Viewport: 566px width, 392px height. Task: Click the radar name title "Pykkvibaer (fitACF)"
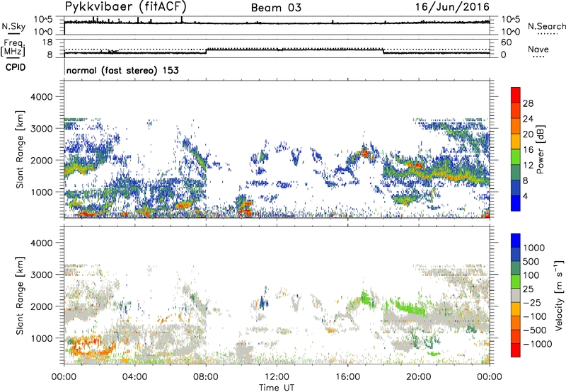pos(125,6)
